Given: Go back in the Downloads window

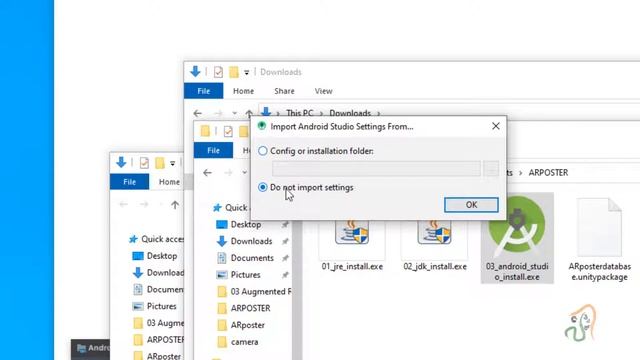Looking at the screenshot, I should 198,113.
